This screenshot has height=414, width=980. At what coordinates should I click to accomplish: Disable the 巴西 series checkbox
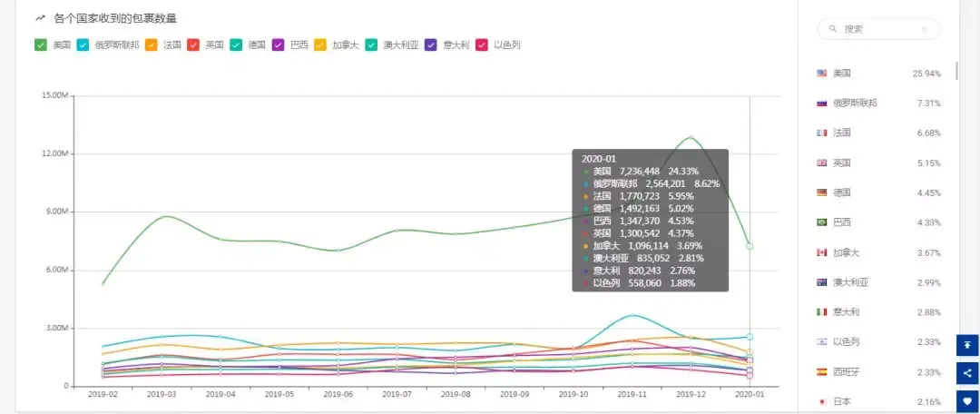click(279, 45)
